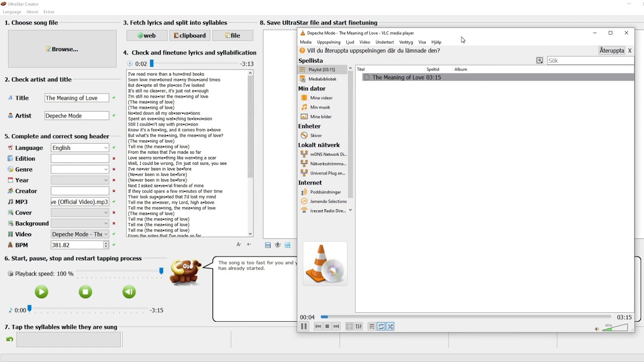Click VLC next track button

pyautogui.click(x=337, y=326)
